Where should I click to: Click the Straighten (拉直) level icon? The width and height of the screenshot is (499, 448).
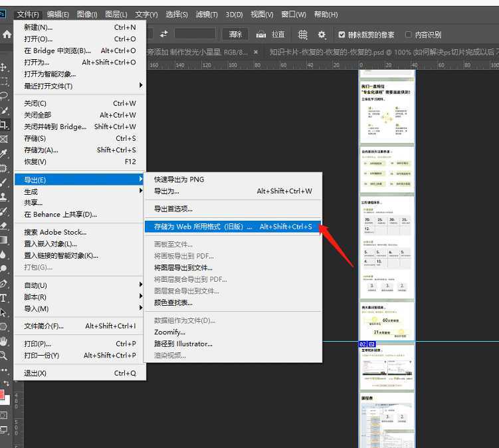pos(262,35)
